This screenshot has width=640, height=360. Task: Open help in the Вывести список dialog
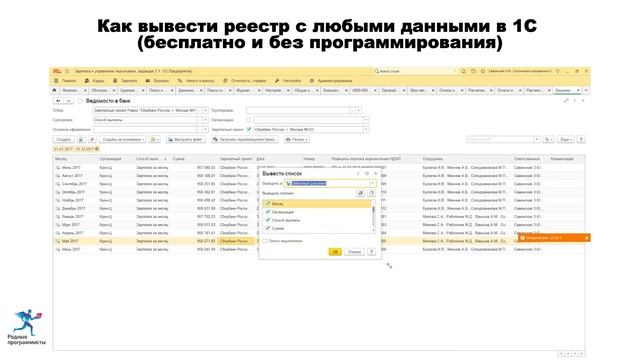click(371, 252)
